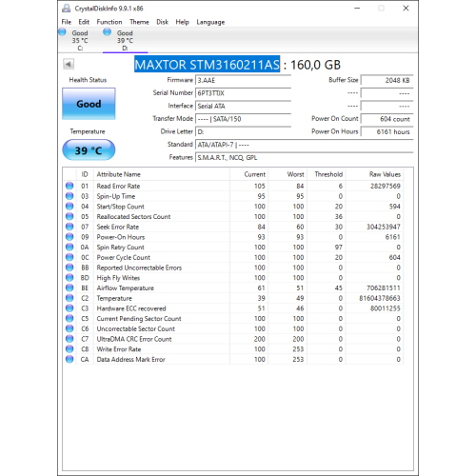Click the Worst column header
Image resolution: width=476 pixels, height=476 pixels.
pos(288,174)
